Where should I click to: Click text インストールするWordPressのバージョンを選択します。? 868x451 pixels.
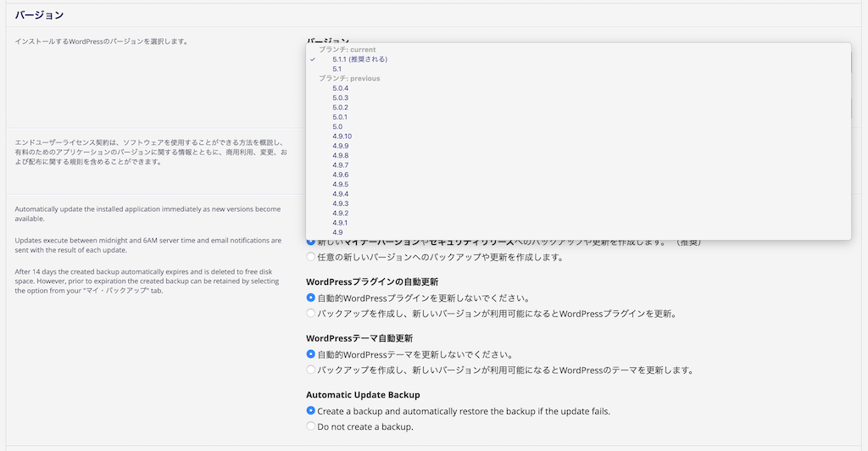102,42
